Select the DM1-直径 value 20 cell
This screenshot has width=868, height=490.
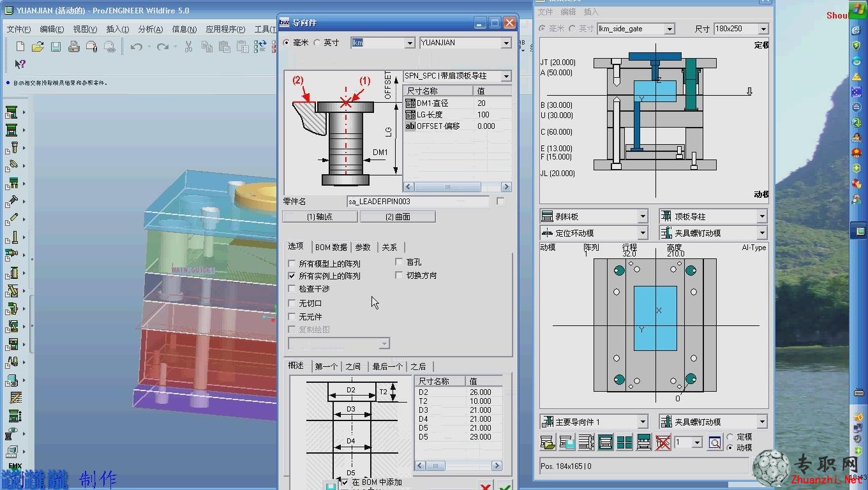pos(493,103)
